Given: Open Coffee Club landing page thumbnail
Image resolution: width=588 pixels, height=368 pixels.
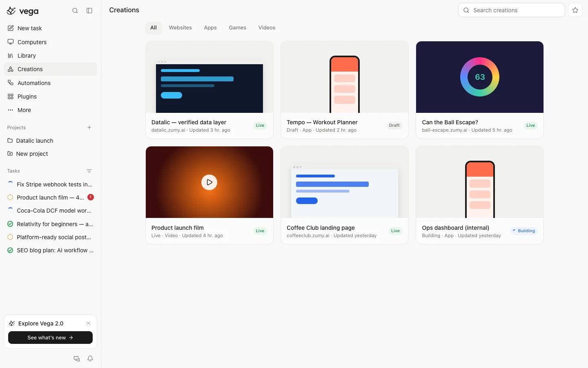Looking at the screenshot, I should [345, 182].
